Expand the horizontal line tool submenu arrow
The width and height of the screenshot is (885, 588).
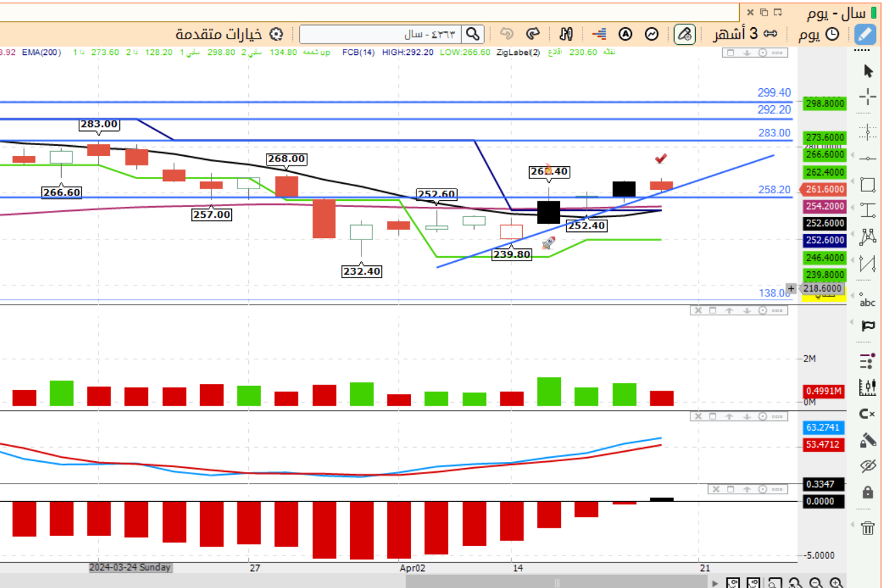tap(851, 158)
